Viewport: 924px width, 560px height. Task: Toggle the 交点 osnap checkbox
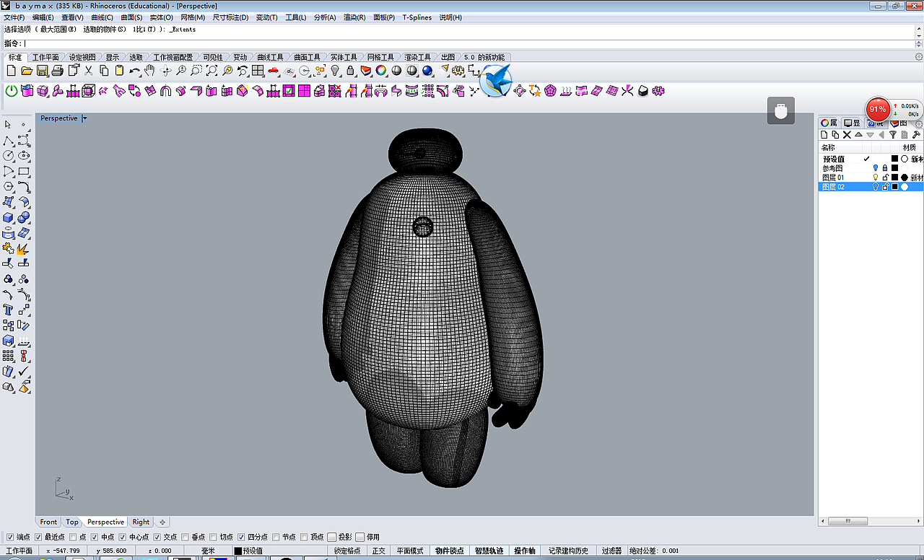point(157,537)
